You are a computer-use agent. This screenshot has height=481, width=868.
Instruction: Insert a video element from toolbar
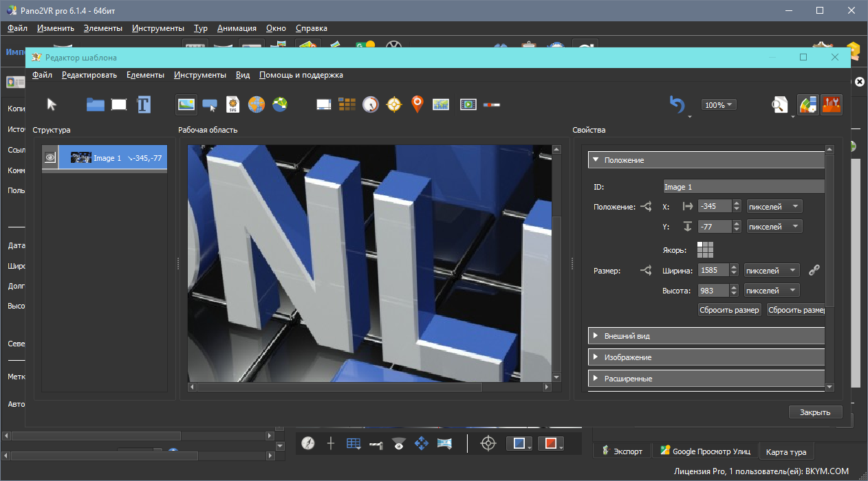click(468, 104)
